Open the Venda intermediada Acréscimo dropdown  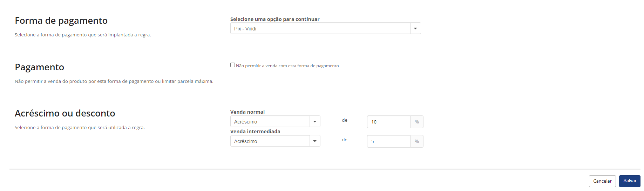(275, 141)
